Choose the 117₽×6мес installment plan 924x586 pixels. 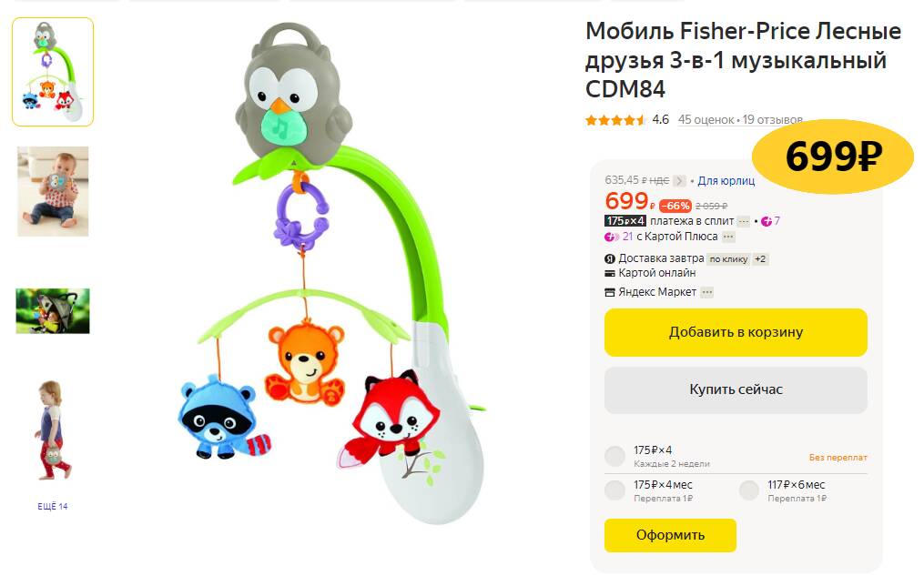749,490
